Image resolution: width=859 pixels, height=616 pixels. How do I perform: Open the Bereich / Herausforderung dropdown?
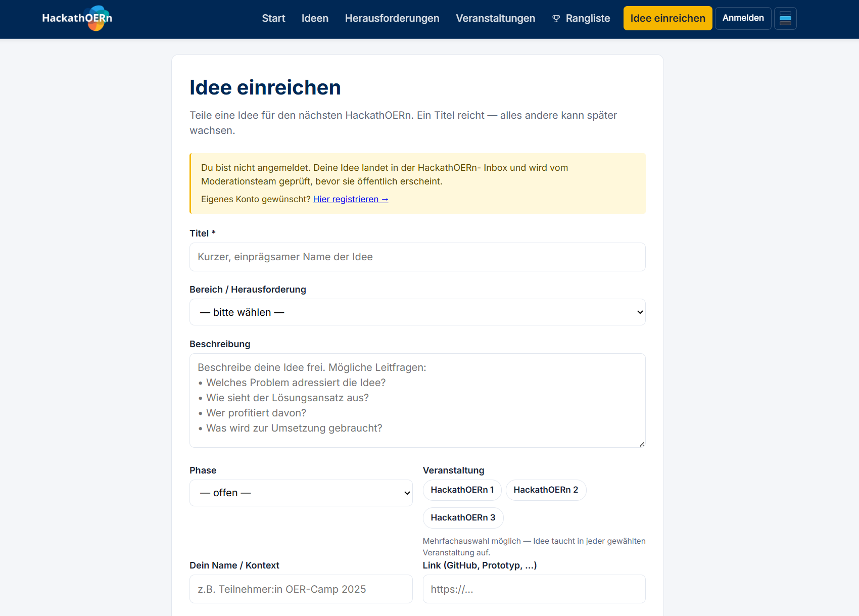[x=417, y=312]
